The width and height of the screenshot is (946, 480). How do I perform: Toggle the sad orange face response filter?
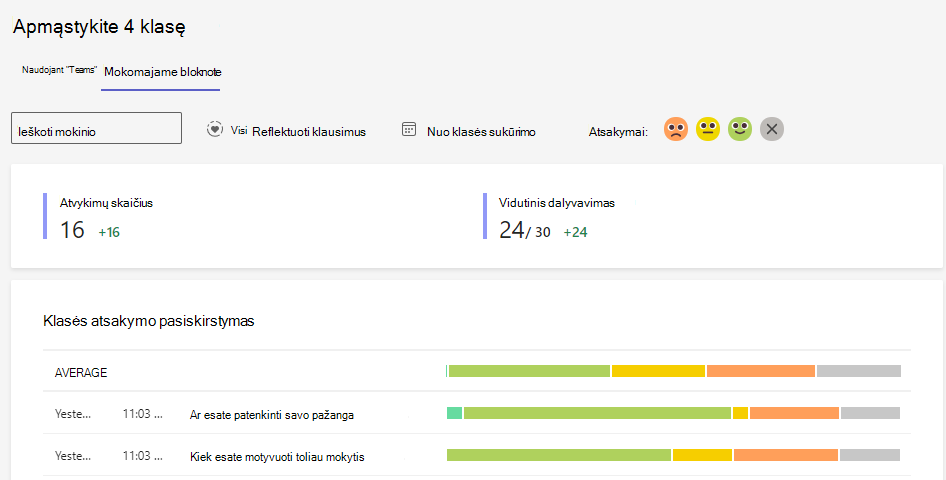pos(676,129)
